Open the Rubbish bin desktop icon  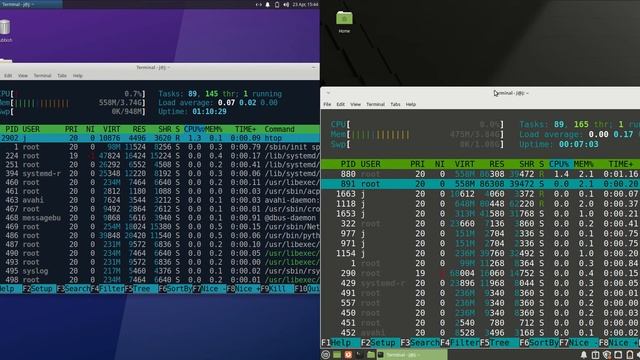(x=5, y=31)
